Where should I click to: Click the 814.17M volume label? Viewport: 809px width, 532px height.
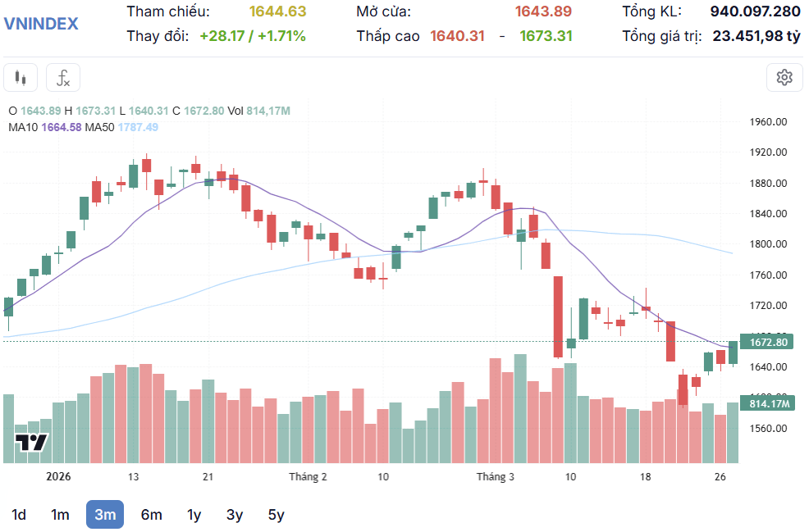[x=768, y=403]
